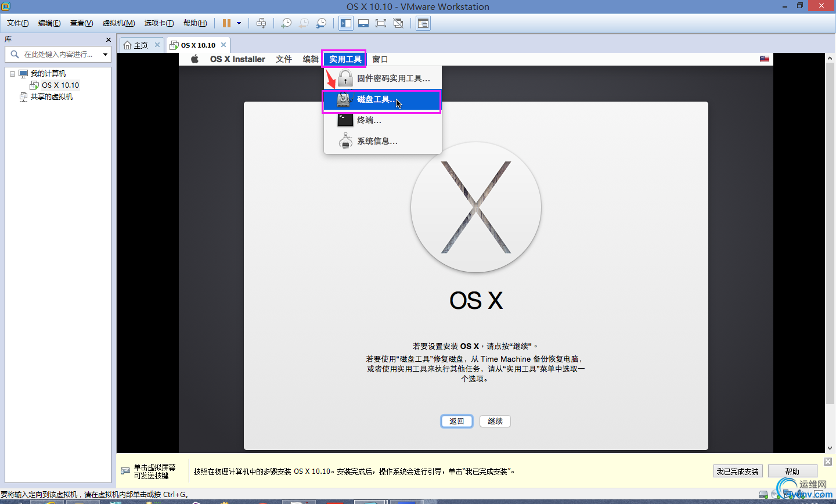Click the 帮助 button in hint bar
Image resolution: width=836 pixels, height=504 pixels.
792,471
